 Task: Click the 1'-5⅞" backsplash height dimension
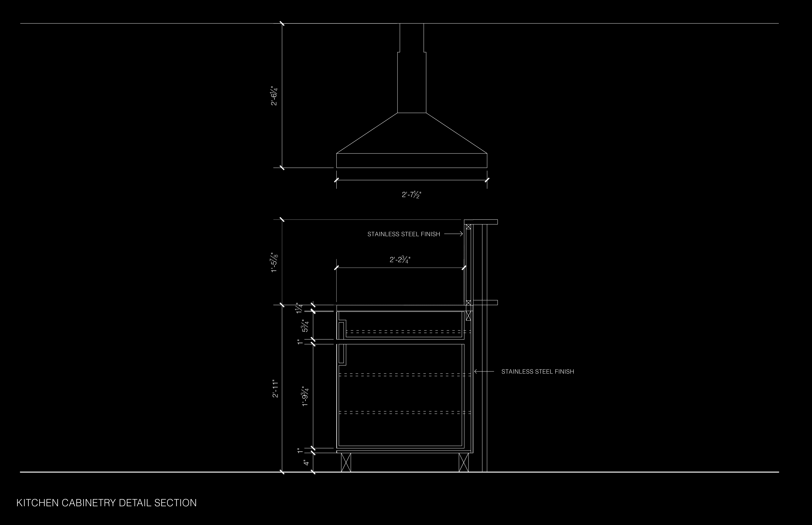click(274, 262)
